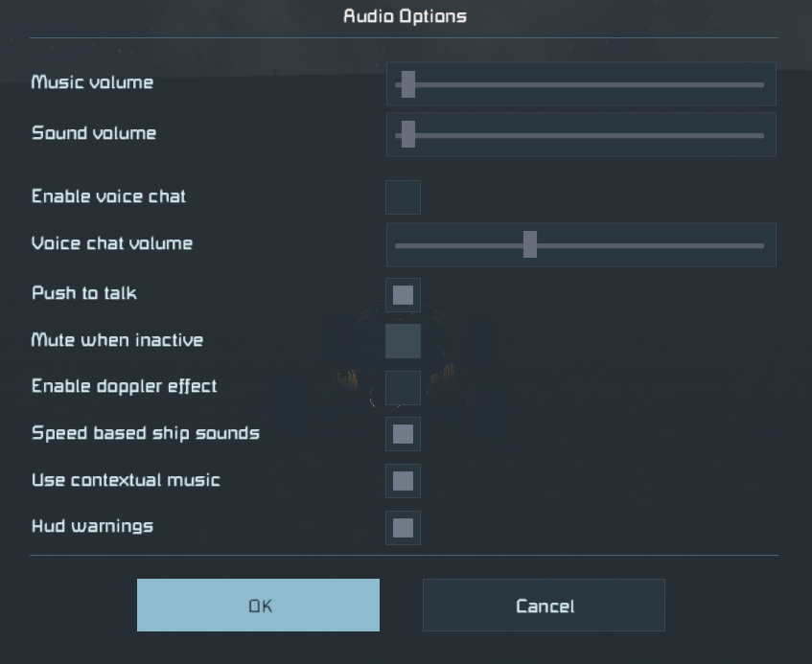Click the Music volume label text
Viewport: 812px width, 664px height.
[x=92, y=82]
